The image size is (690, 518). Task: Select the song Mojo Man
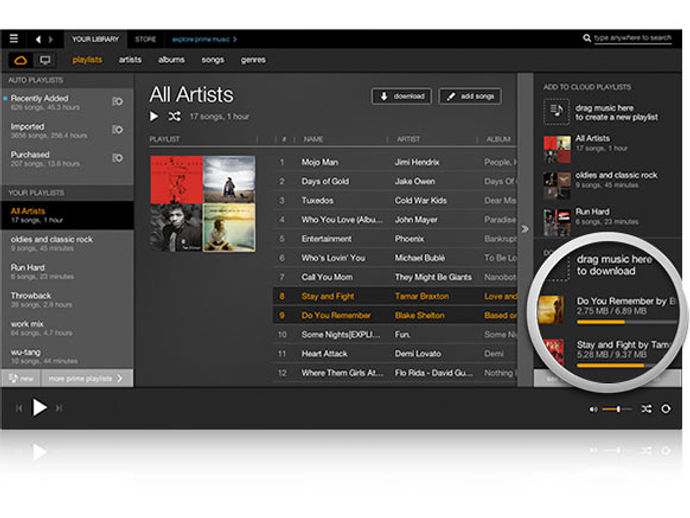pos(320,162)
